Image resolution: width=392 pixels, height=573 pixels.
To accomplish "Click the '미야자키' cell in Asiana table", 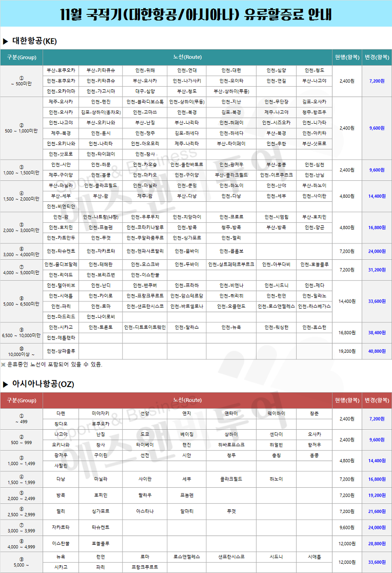I will click(x=101, y=414).
